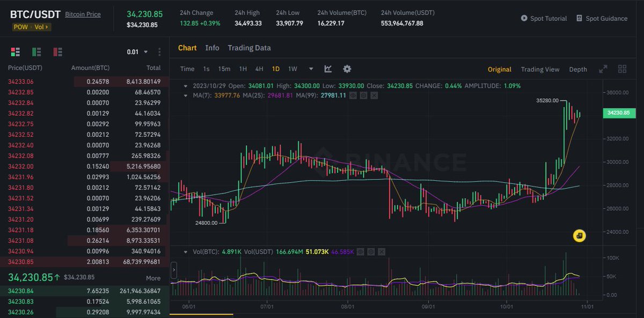Switch to the Info tab
Image resolution: width=644 pixels, height=318 pixels.
coord(212,48)
